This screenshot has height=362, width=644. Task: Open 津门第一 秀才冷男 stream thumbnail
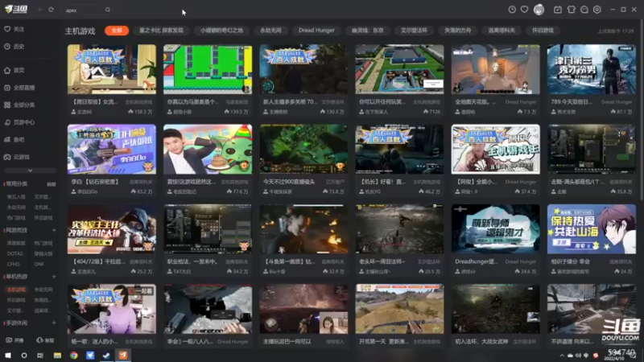(x=592, y=69)
